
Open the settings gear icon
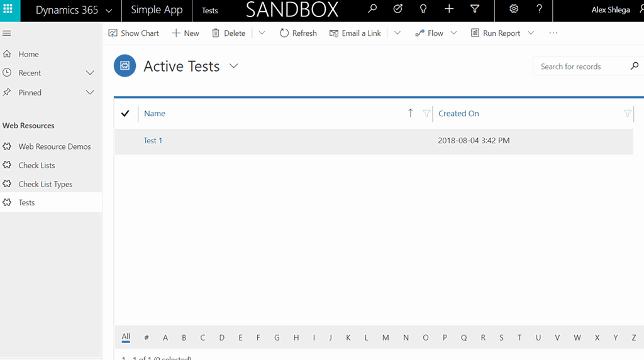point(514,9)
